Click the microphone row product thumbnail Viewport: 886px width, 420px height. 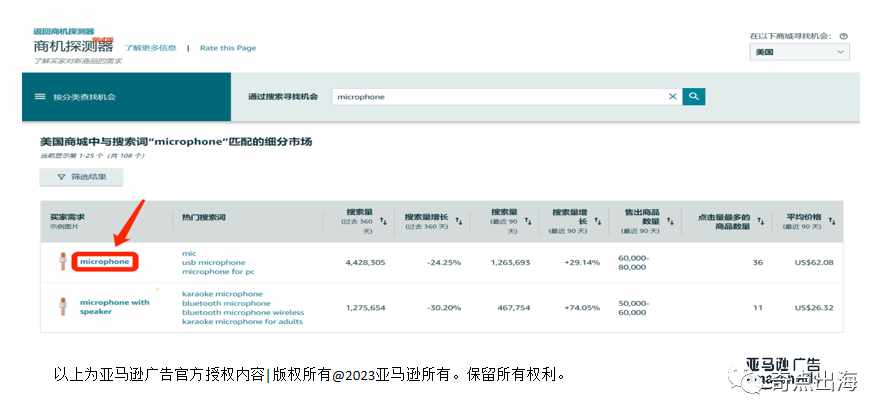coord(63,261)
